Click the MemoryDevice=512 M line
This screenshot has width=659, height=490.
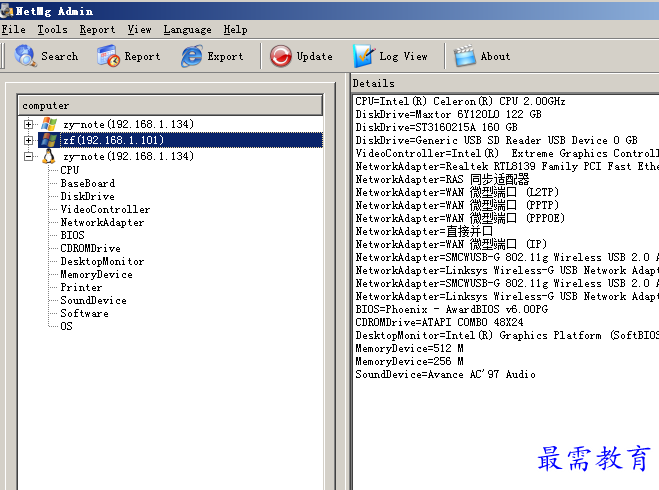point(409,348)
